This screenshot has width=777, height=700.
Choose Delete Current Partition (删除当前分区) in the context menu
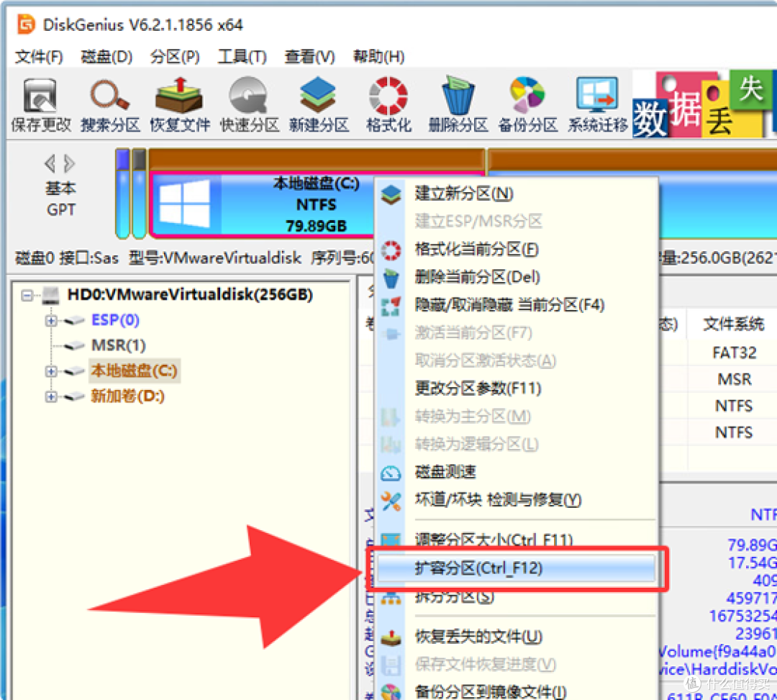tap(515, 277)
